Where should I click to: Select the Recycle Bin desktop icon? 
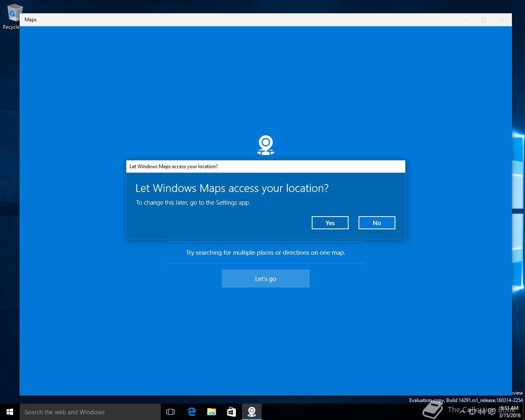click(x=12, y=16)
